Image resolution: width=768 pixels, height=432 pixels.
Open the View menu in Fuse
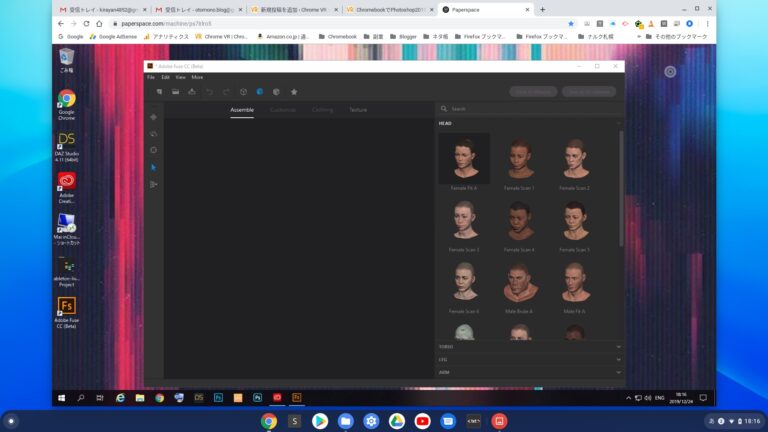pyautogui.click(x=181, y=77)
